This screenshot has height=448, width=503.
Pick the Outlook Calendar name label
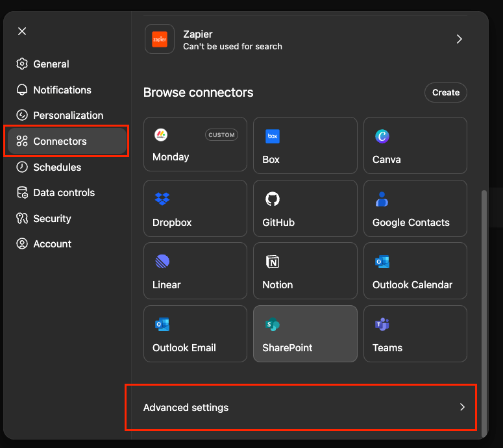pyautogui.click(x=412, y=284)
